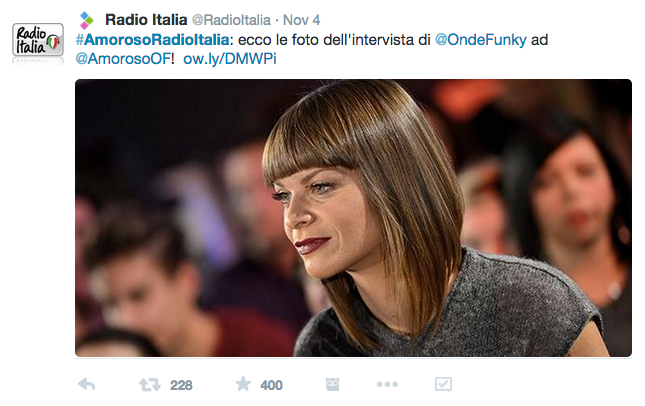Click the Hootsuite owl icon
Viewport: 645px width, 406px height.
tap(332, 384)
